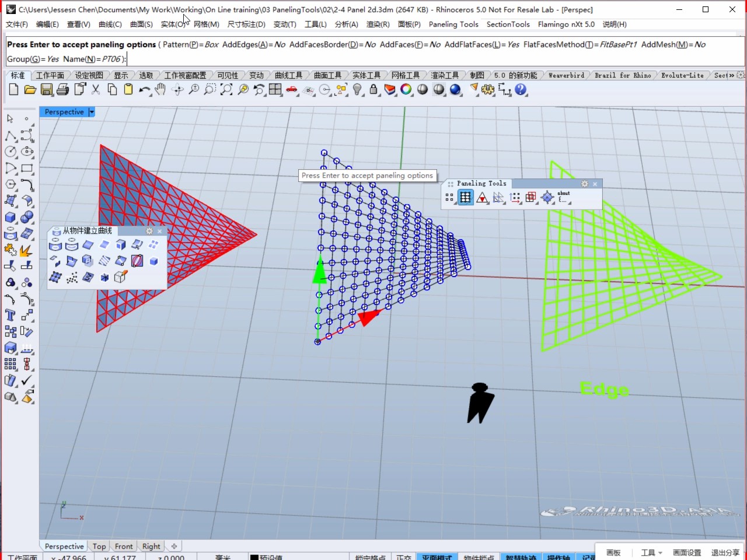Switch to the Weaverbird toolbar tab
Screen dimensions: 747x560
pyautogui.click(x=566, y=75)
